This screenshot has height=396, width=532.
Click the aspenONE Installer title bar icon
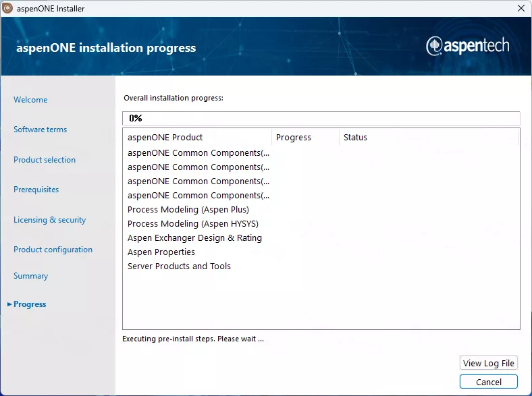pyautogui.click(x=8, y=8)
